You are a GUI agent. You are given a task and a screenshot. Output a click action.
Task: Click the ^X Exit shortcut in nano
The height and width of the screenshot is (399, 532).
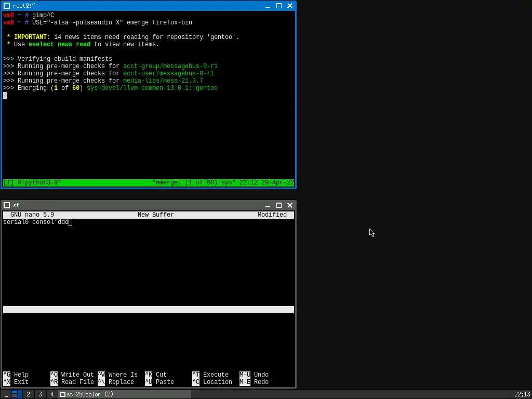16,382
